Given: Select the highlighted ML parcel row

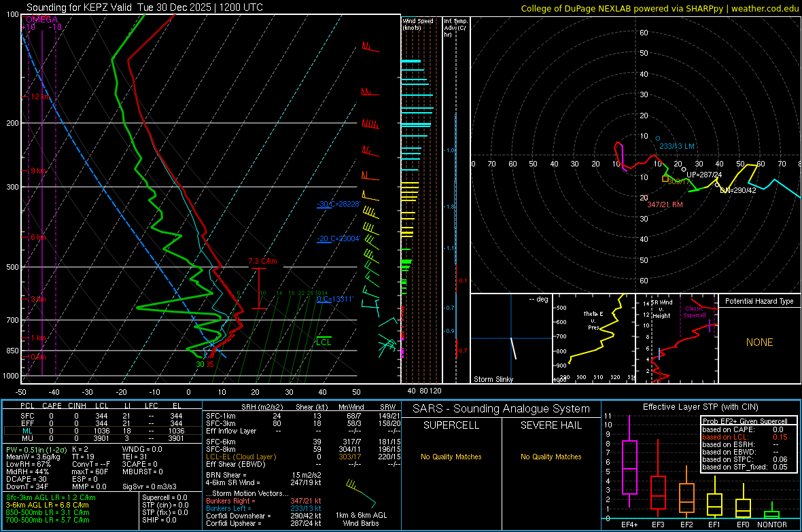Looking at the screenshot, I should click(103, 431).
